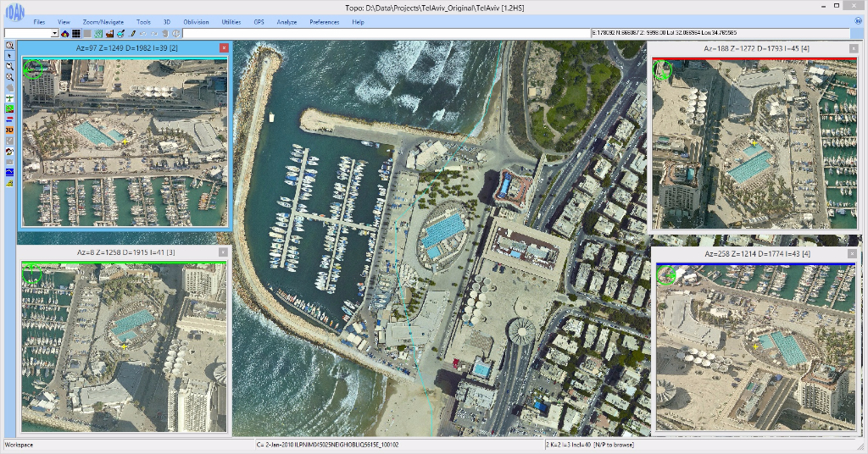Close the Az=97 oblique view panel
The image size is (868, 454).
(x=224, y=48)
